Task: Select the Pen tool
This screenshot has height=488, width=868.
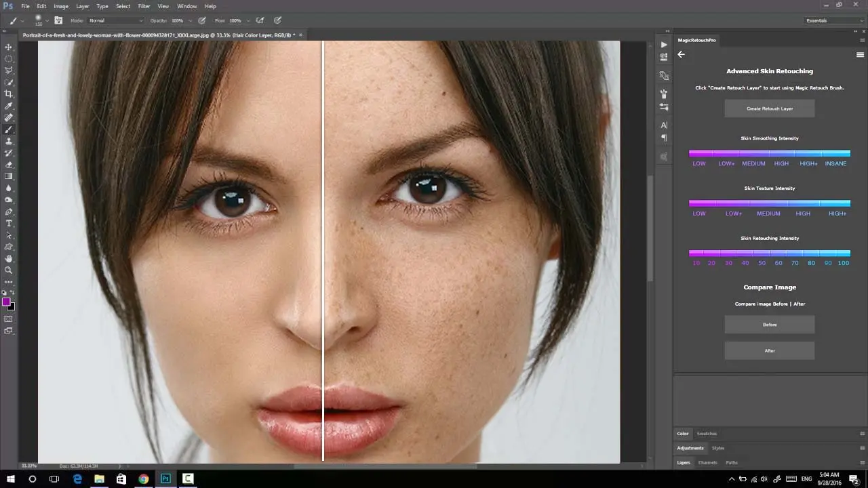Action: pyautogui.click(x=9, y=211)
